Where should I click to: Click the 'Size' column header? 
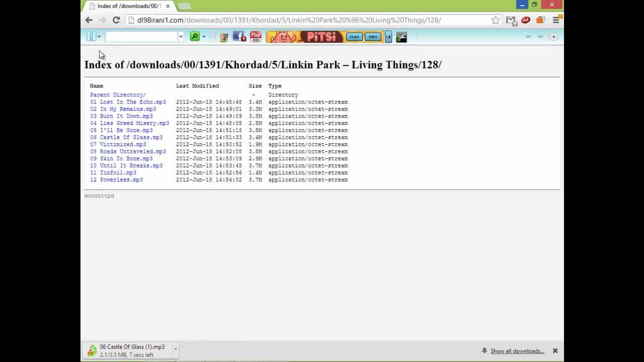coord(255,86)
